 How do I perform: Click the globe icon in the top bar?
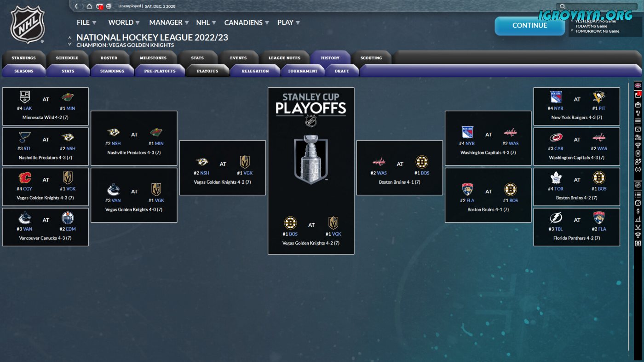pyautogui.click(x=109, y=6)
